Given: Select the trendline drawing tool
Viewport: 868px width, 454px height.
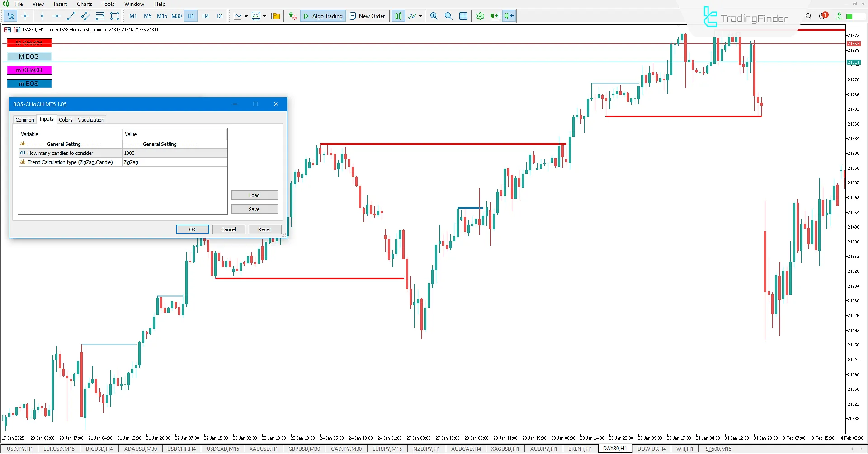Looking at the screenshot, I should (x=71, y=16).
